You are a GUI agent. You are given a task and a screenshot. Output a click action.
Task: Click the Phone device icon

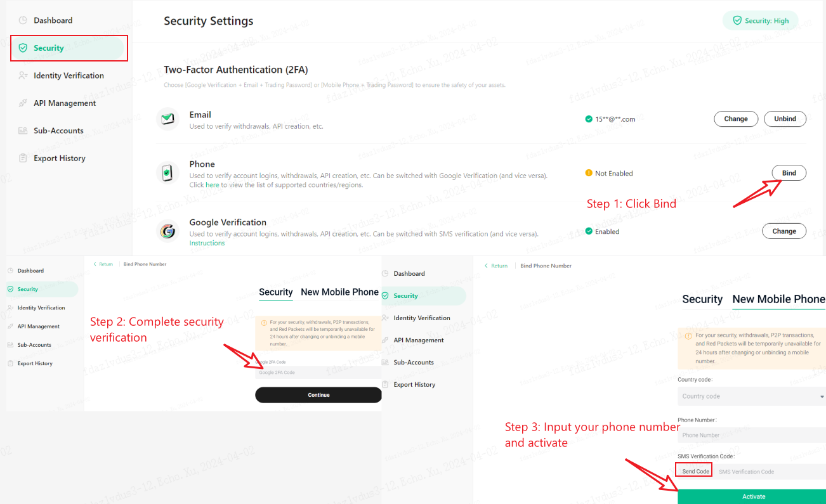tap(167, 173)
